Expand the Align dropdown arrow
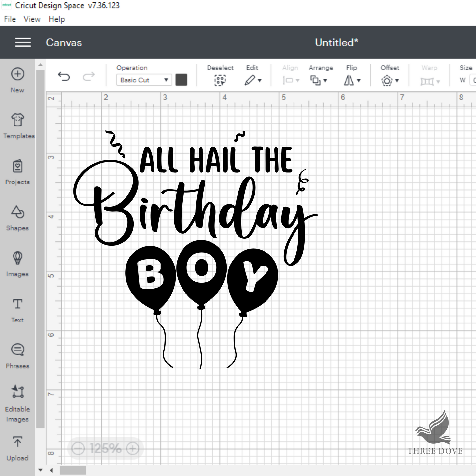This screenshot has height=476, width=476. pyautogui.click(x=298, y=81)
